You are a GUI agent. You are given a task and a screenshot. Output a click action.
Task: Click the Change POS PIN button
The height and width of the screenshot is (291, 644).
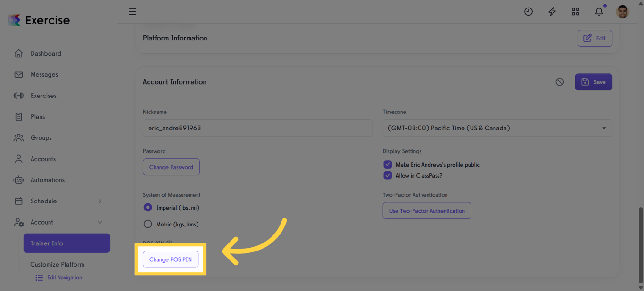(x=171, y=259)
